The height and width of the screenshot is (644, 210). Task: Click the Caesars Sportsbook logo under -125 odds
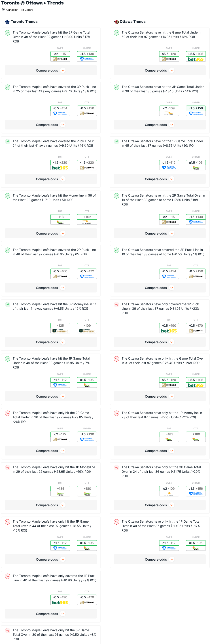click(60, 331)
